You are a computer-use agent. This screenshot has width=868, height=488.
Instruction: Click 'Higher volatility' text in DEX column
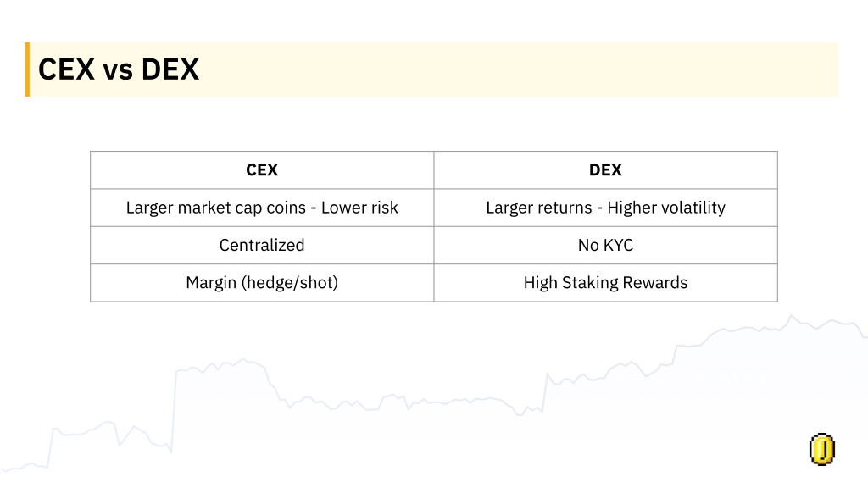click(x=666, y=208)
